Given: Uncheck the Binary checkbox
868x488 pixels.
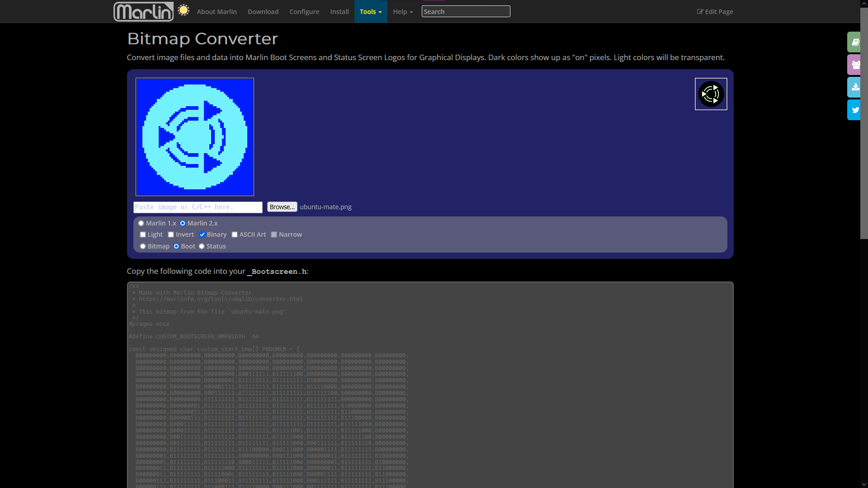Looking at the screenshot, I should point(202,235).
